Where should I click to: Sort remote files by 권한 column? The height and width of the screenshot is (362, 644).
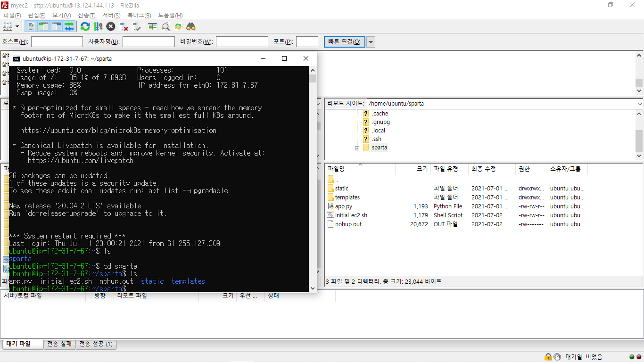(x=531, y=169)
